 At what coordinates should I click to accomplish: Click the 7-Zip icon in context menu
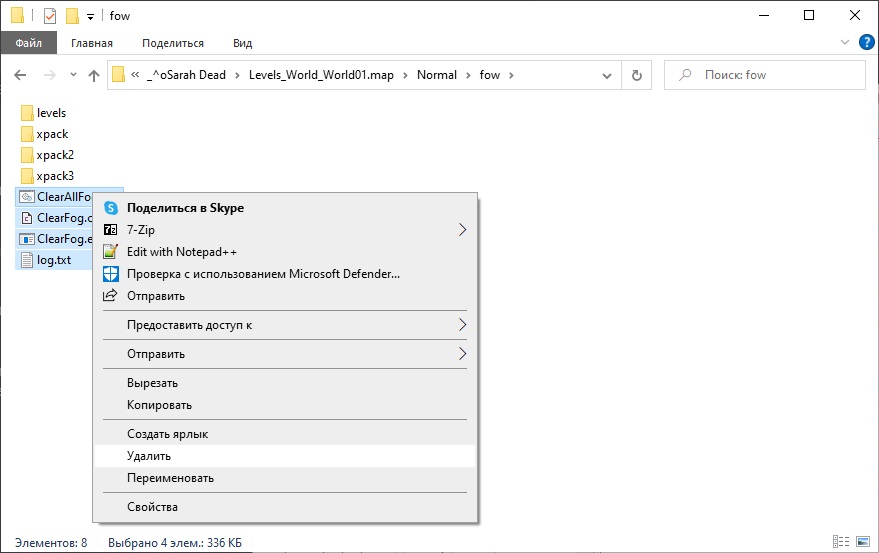(110, 230)
